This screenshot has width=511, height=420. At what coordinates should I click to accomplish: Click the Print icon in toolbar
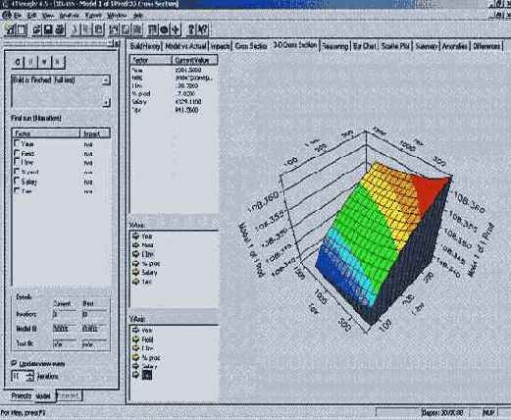click(x=60, y=29)
